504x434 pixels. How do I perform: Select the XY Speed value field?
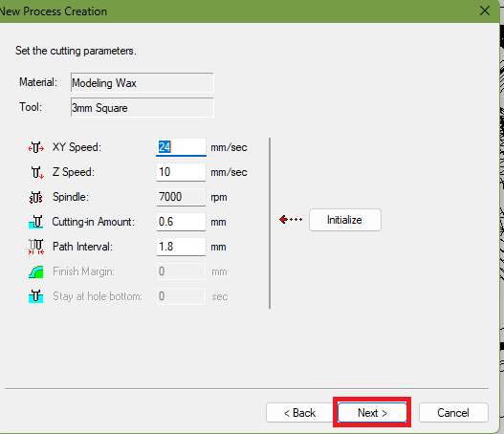(x=181, y=147)
